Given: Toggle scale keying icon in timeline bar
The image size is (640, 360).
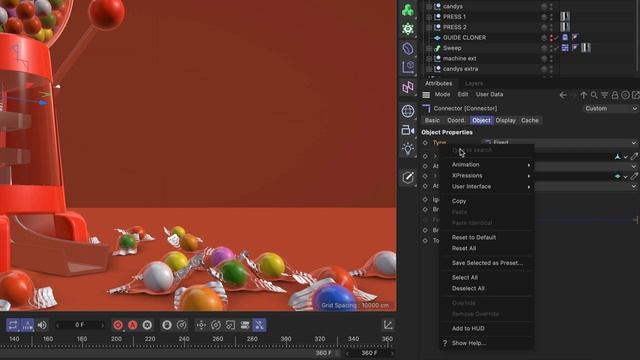Looking at the screenshot, I should tap(230, 325).
